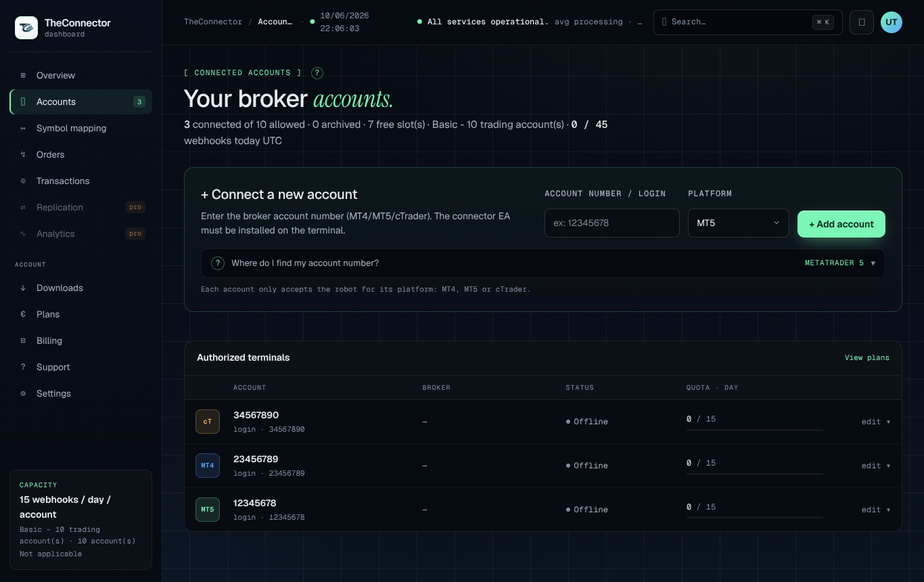Select Accounts in the sidebar
The height and width of the screenshot is (582, 924).
click(x=80, y=102)
